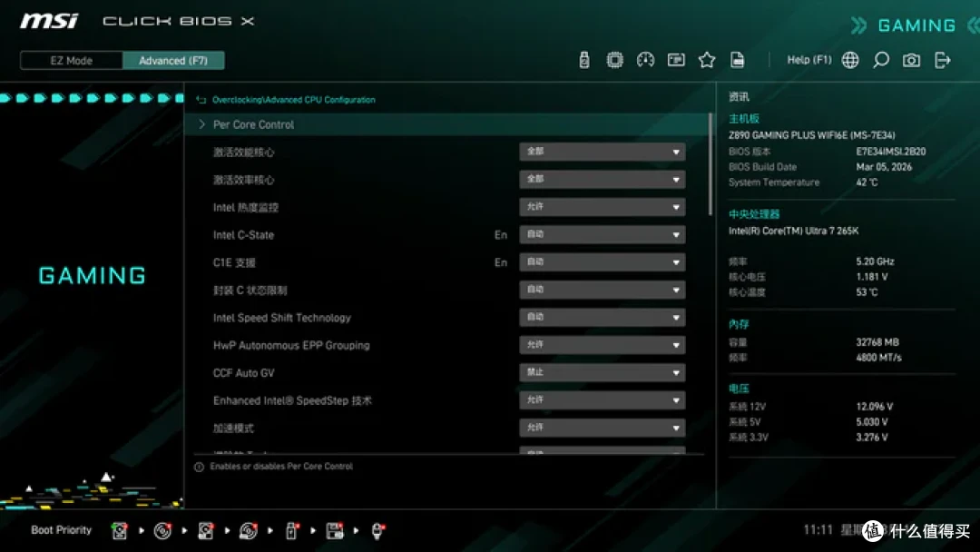Open the Favorites star icon
The width and height of the screenshot is (980, 552).
click(x=707, y=60)
